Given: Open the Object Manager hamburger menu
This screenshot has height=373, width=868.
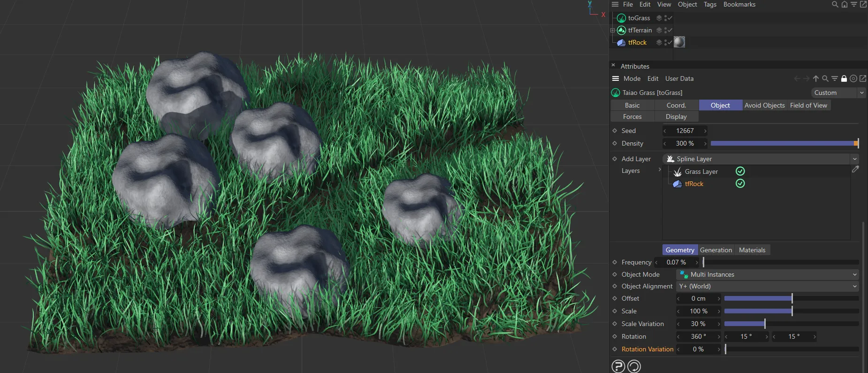Looking at the screenshot, I should [615, 4].
